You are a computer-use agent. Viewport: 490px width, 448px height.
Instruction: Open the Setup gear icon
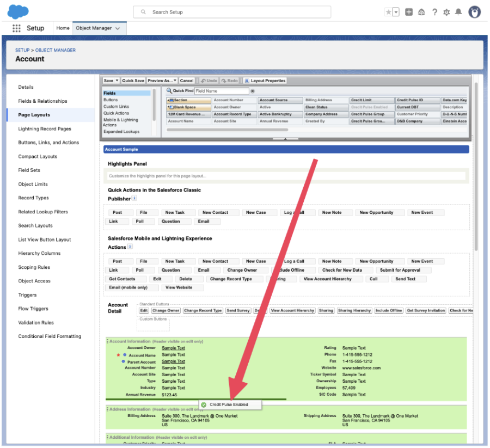point(446,12)
